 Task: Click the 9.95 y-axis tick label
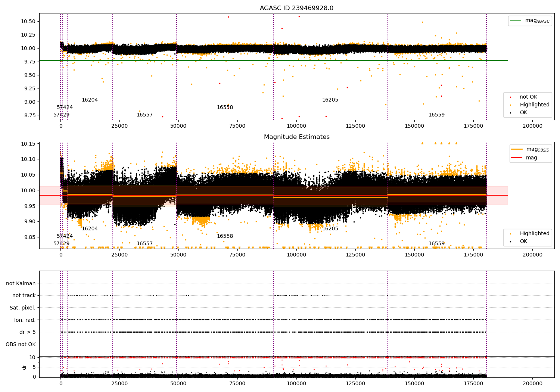(29, 206)
